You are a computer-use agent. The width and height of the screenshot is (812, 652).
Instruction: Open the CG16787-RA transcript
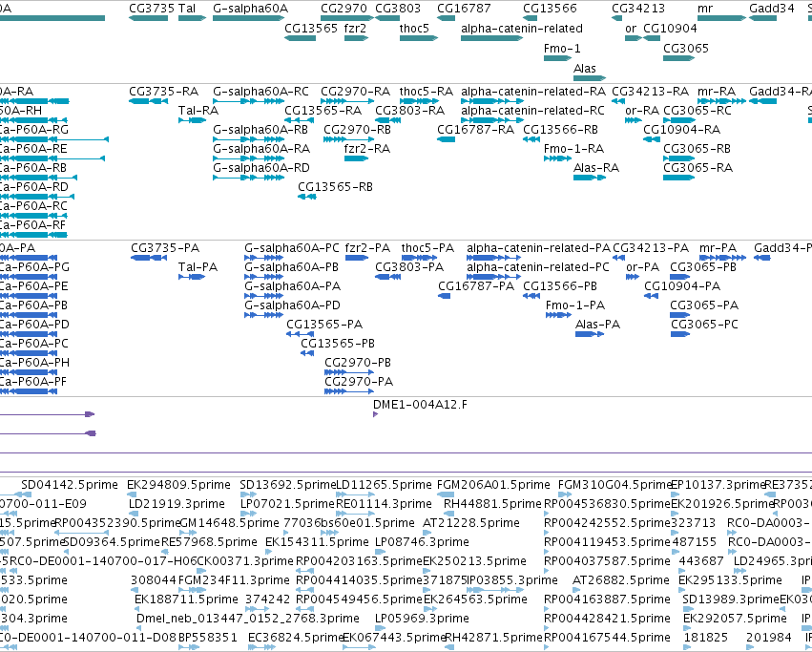[x=446, y=139]
